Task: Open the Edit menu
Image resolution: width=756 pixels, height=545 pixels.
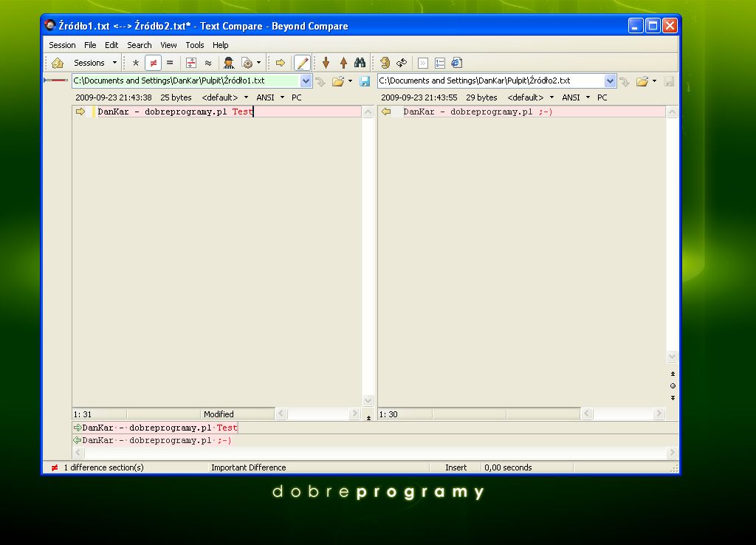Action: (x=111, y=45)
